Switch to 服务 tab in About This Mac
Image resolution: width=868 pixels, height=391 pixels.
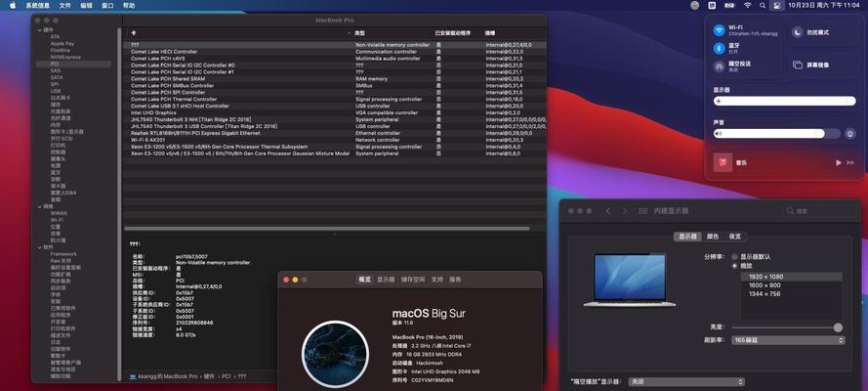click(455, 280)
